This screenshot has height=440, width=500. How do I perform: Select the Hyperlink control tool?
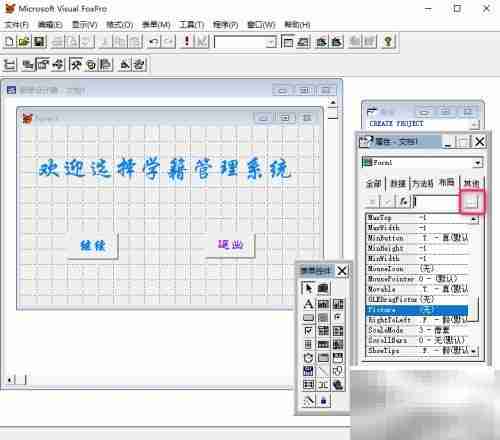[x=338, y=385]
